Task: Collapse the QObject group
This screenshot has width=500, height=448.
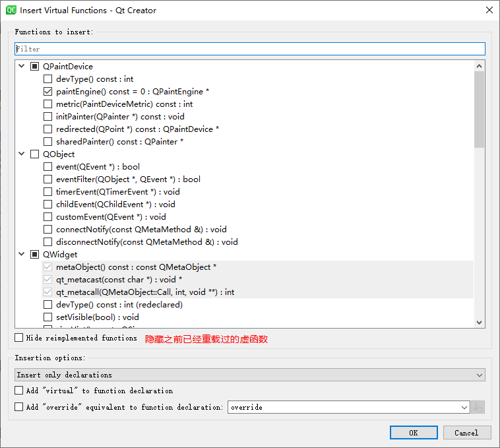Action: coord(22,154)
